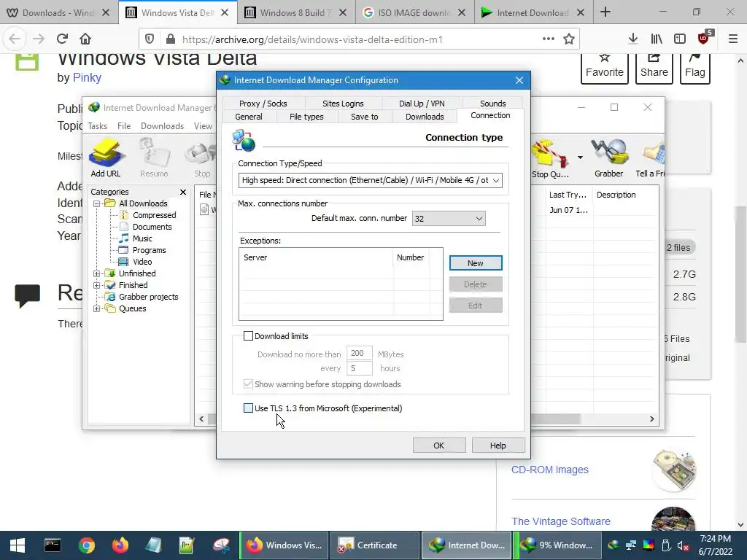Viewport: 747px width, 560px height.
Task: Switch to the Proxy / Socks tab
Action: click(263, 104)
